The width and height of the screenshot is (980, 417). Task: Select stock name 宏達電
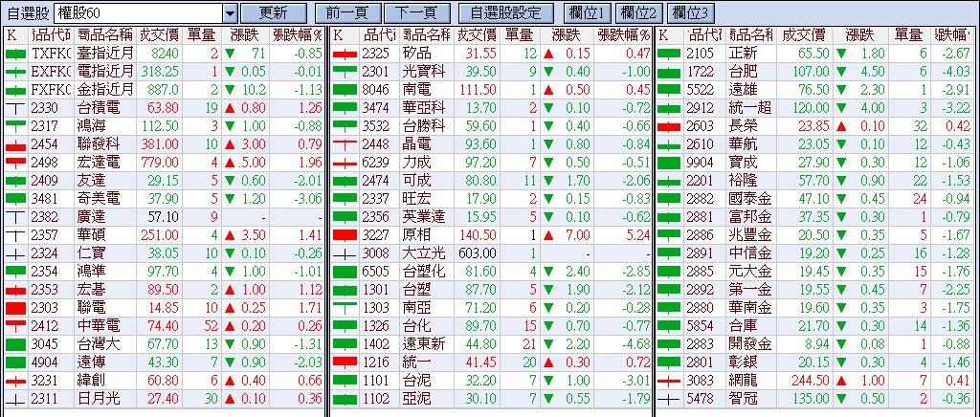click(99, 163)
